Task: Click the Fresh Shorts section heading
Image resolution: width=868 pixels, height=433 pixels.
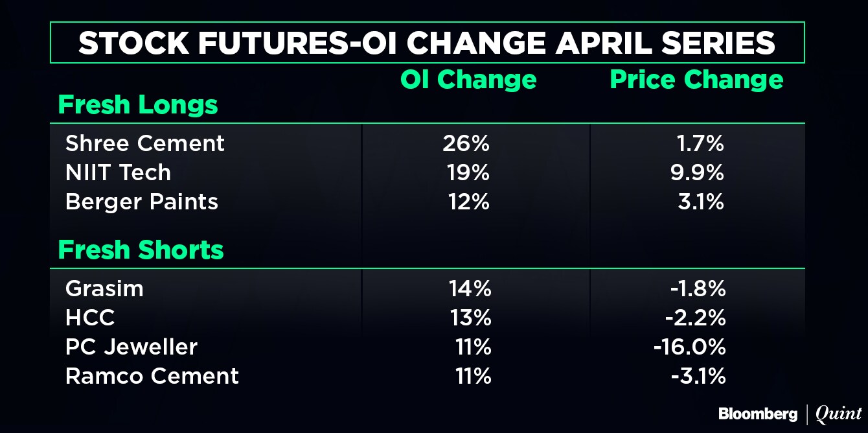Action: (141, 250)
